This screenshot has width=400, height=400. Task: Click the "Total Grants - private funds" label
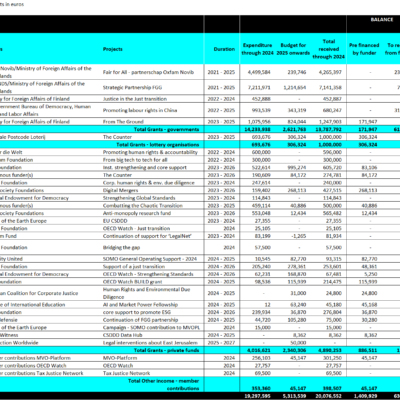pyautogui.click(x=166, y=350)
